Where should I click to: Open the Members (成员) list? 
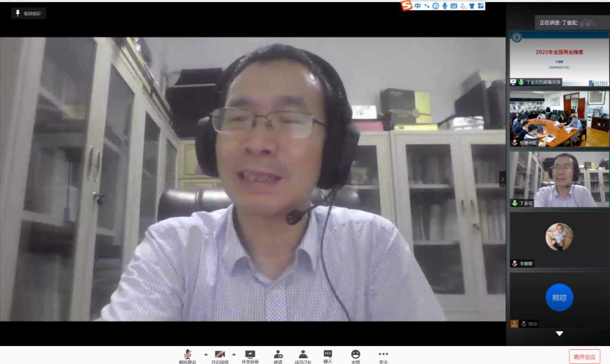(x=303, y=356)
